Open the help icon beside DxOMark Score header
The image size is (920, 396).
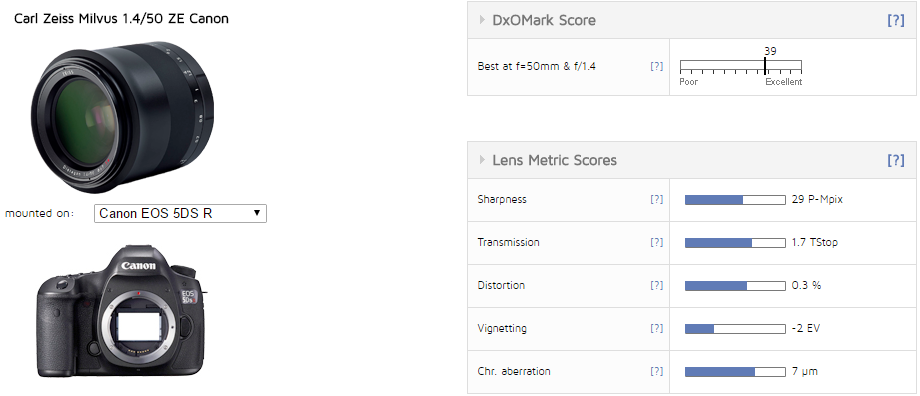click(x=895, y=21)
